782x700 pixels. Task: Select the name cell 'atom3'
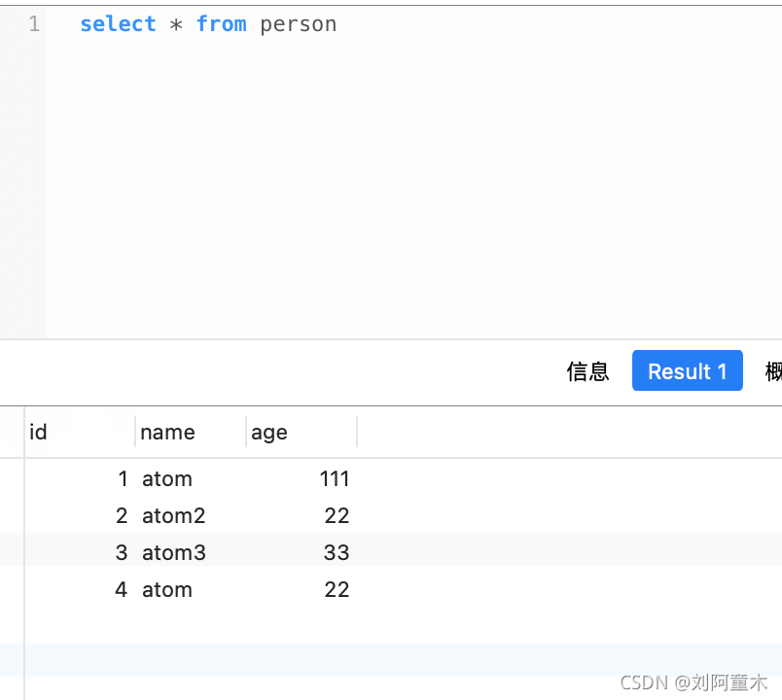tap(191, 552)
